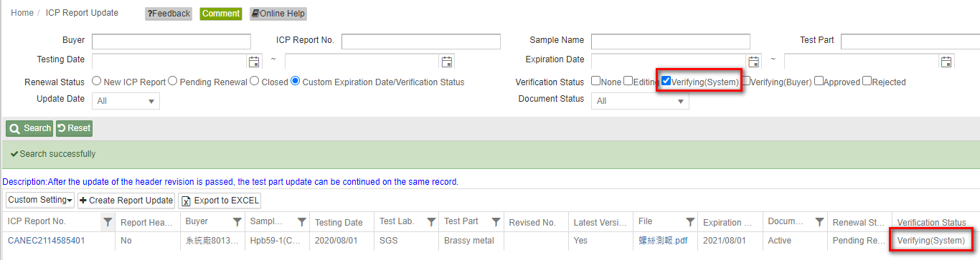Uncheck the Verifying(System) checkbox
The width and height of the screenshot is (980, 260).
[666, 81]
